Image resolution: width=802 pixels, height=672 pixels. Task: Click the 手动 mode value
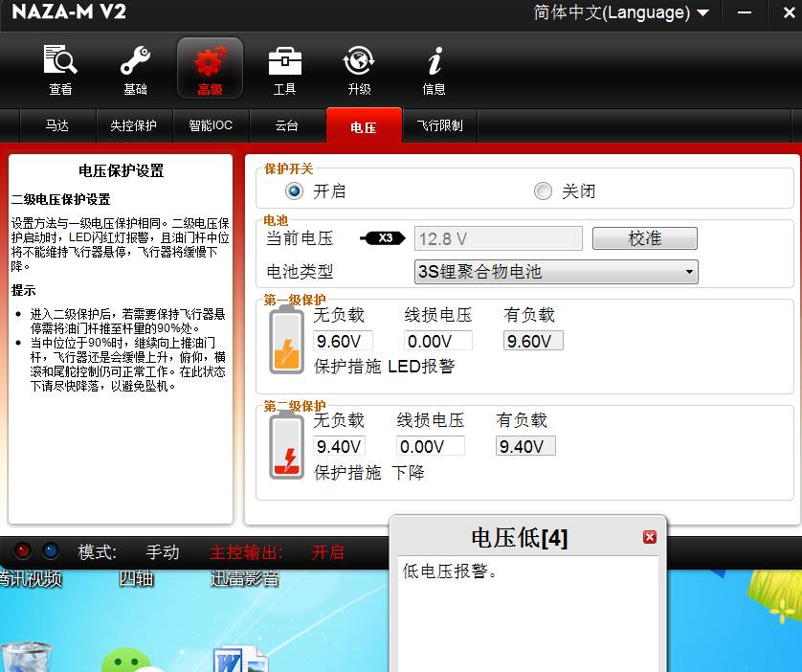pyautogui.click(x=163, y=552)
